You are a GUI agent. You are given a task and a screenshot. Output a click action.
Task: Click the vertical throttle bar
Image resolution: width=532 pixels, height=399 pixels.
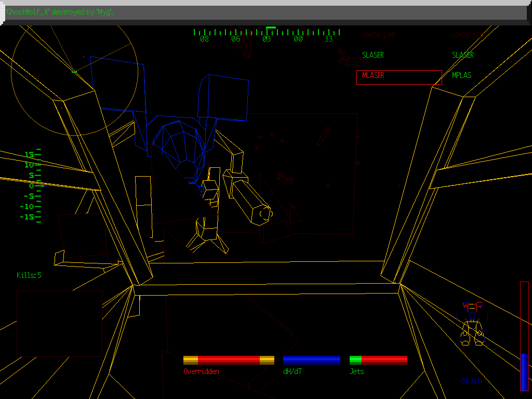[x=524, y=336]
